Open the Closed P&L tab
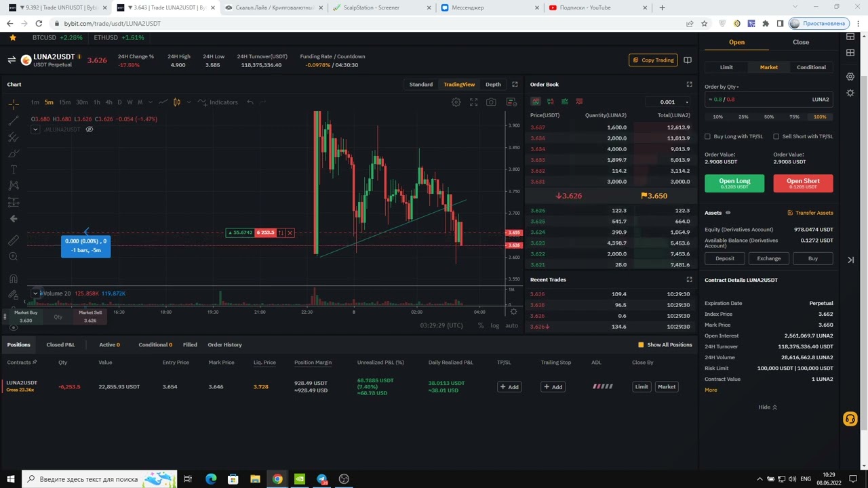This screenshot has width=868, height=488. point(60,345)
